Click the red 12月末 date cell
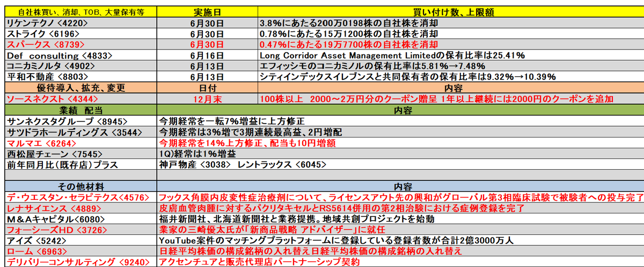Viewport: 644px width, 267px height. 207,99
